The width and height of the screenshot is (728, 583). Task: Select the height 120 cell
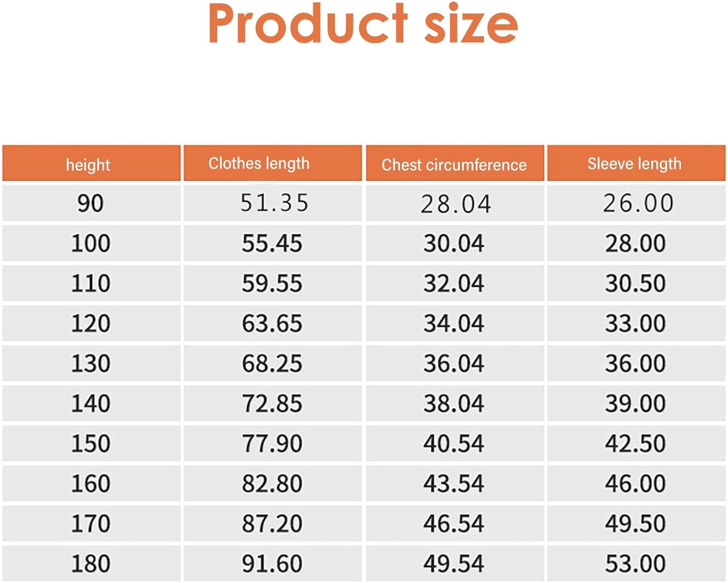coord(91,324)
